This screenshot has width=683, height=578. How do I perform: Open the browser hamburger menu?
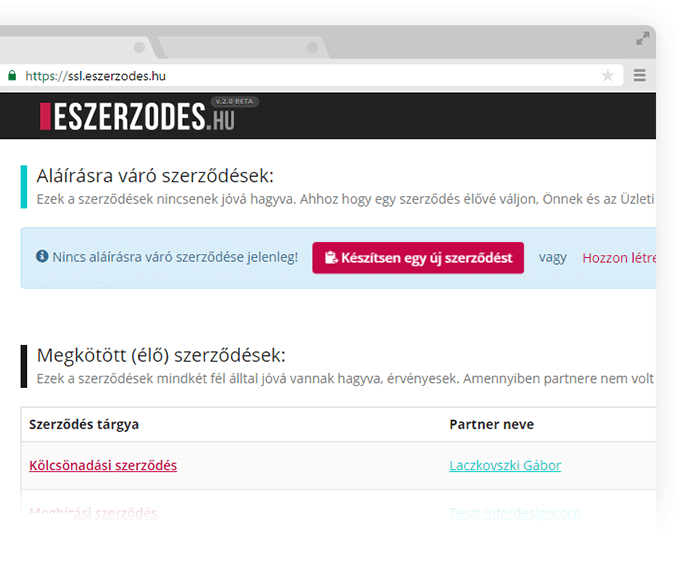coord(639,75)
